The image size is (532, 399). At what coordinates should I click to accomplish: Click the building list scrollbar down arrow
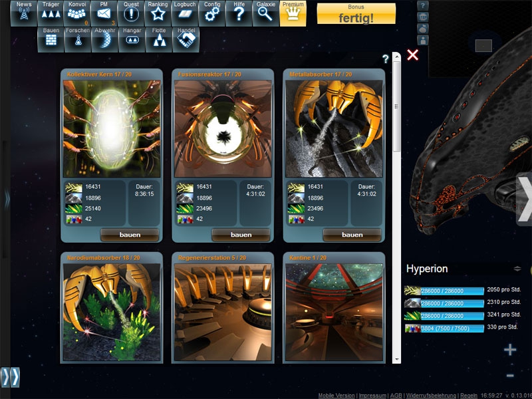point(396,360)
